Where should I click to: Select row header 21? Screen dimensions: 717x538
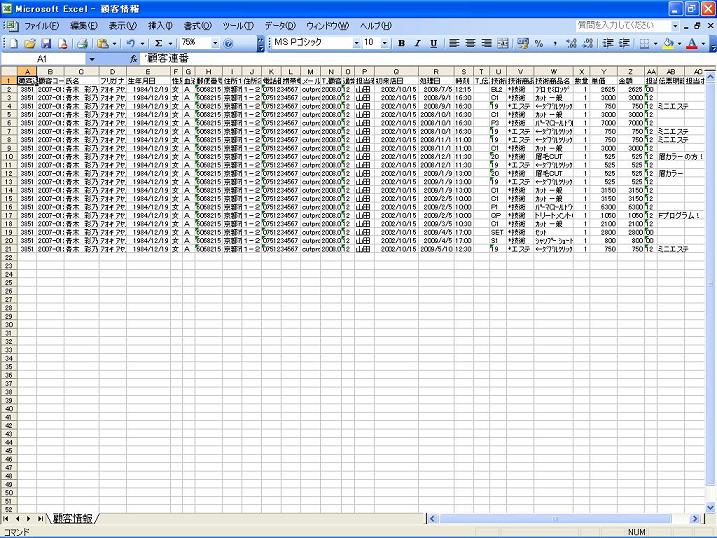[9, 249]
